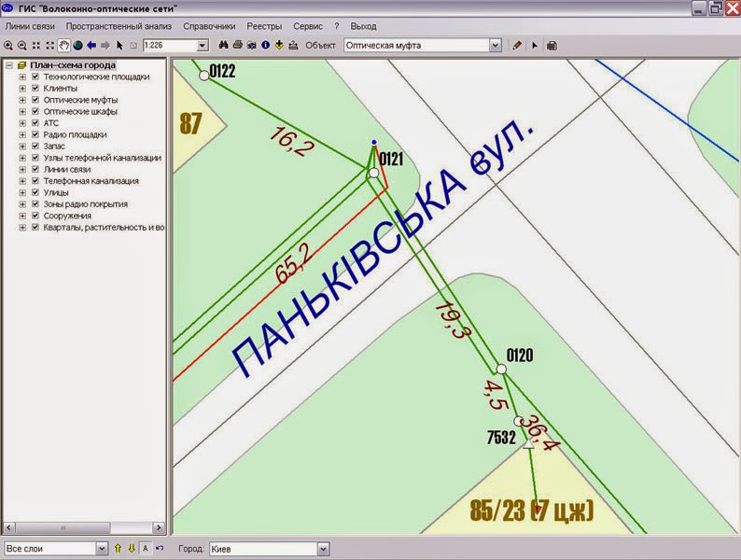Click the calculator icon at the toolbar end
Viewport: 741px width, 560px height.
click(552, 46)
